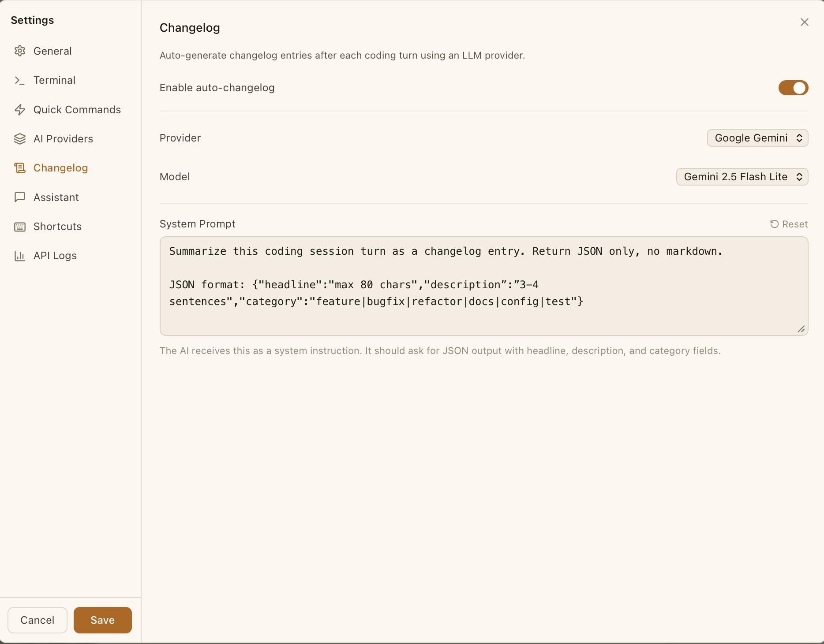Image resolution: width=824 pixels, height=644 pixels.
Task: Click the 'Settings' sidebar title
Action: 32,20
